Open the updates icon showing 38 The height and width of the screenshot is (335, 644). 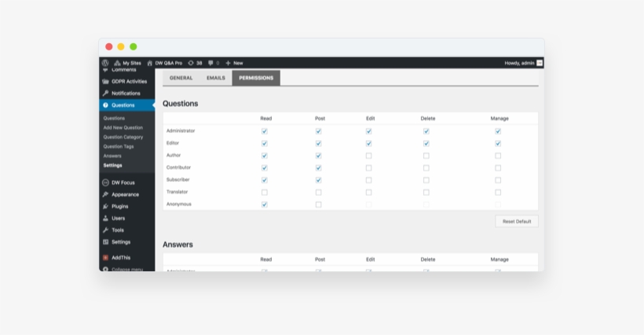point(191,63)
